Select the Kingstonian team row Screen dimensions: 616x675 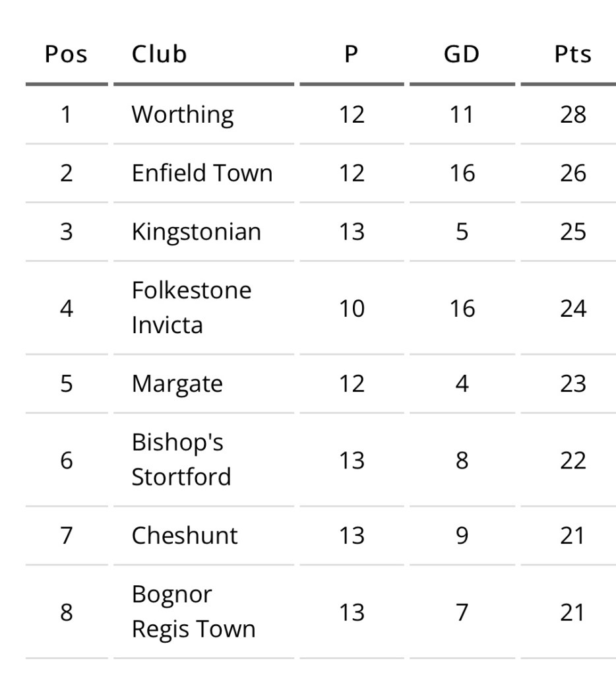click(197, 232)
